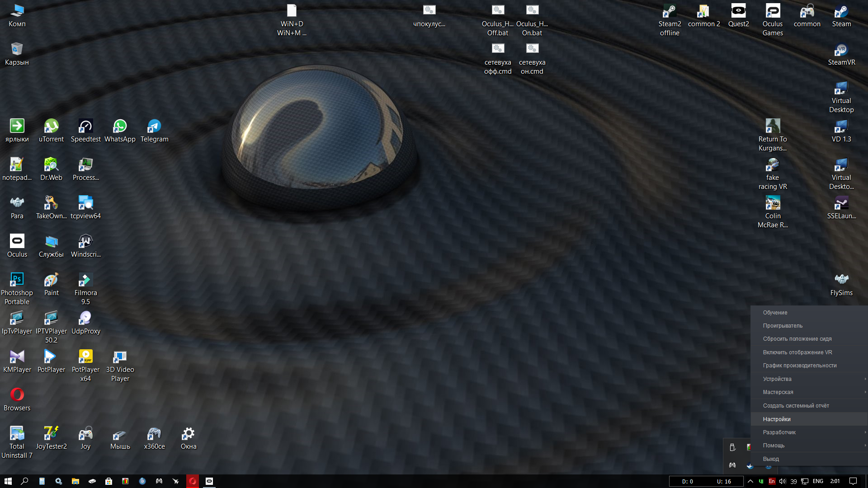Expand the Устройства submenu
This screenshot has width=868, height=488.
coord(809,379)
